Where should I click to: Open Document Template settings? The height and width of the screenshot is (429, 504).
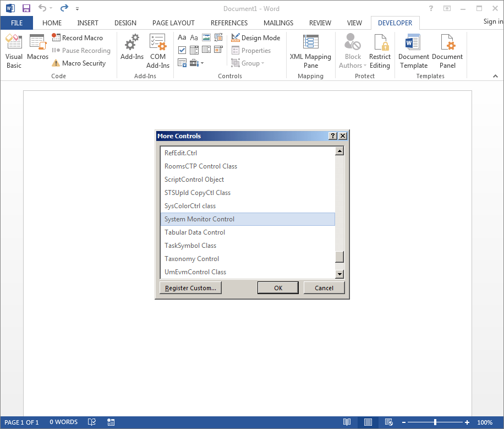413,52
